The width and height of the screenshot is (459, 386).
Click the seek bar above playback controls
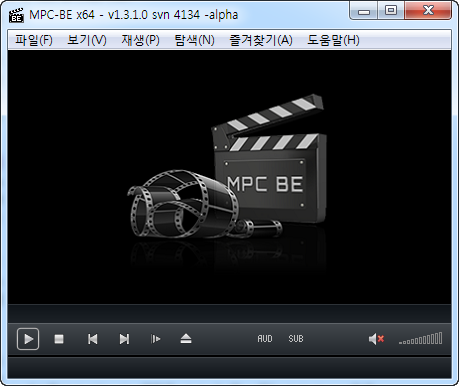pos(229,313)
